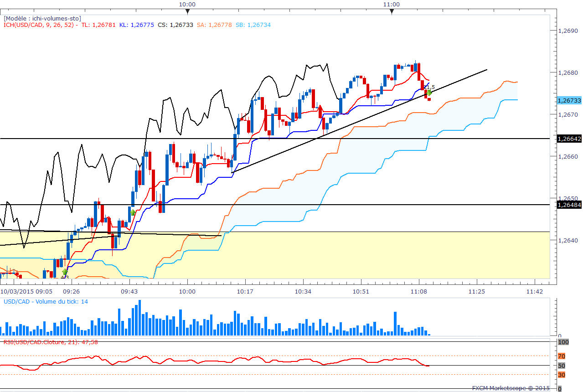Click the 11:08 time axis label
Image resolution: width=583 pixels, height=392 pixels.
point(418,291)
